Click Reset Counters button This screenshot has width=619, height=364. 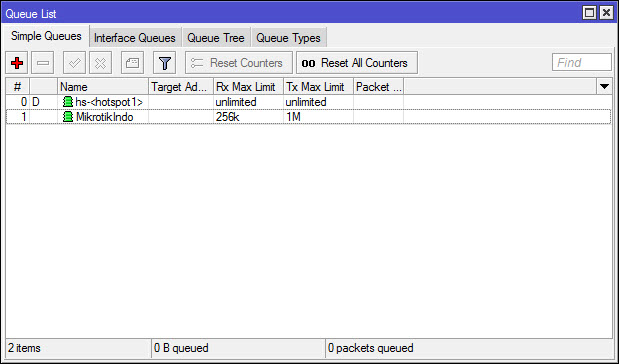pyautogui.click(x=239, y=63)
